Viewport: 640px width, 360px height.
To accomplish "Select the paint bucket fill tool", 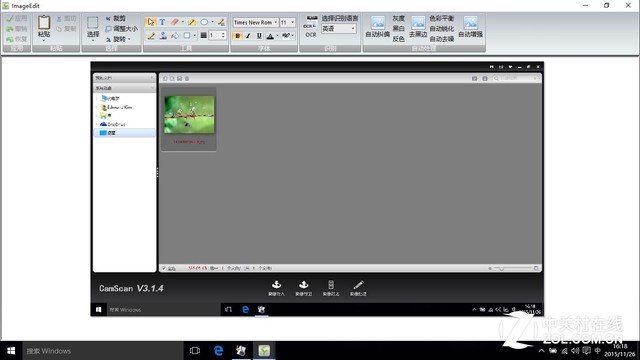I will coord(175,36).
